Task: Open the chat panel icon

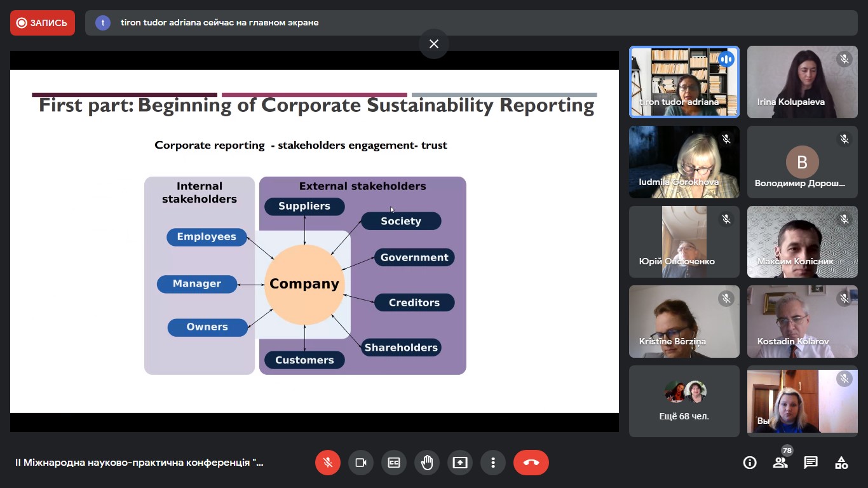Action: 811,463
